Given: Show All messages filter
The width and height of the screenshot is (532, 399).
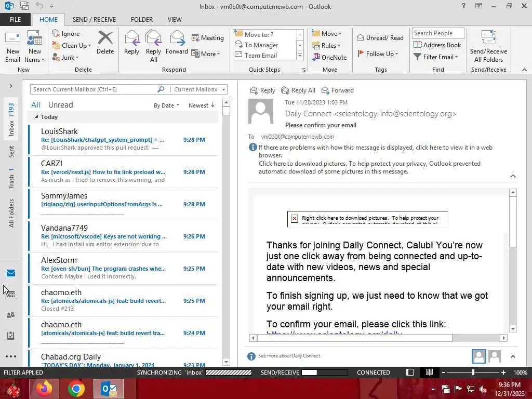Looking at the screenshot, I should pyautogui.click(x=36, y=105).
